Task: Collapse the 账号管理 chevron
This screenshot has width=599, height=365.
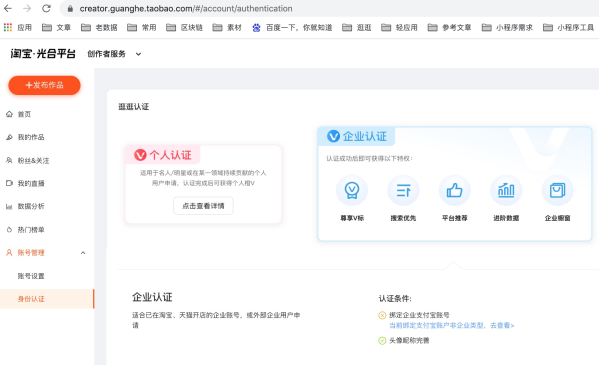Action: (x=83, y=253)
